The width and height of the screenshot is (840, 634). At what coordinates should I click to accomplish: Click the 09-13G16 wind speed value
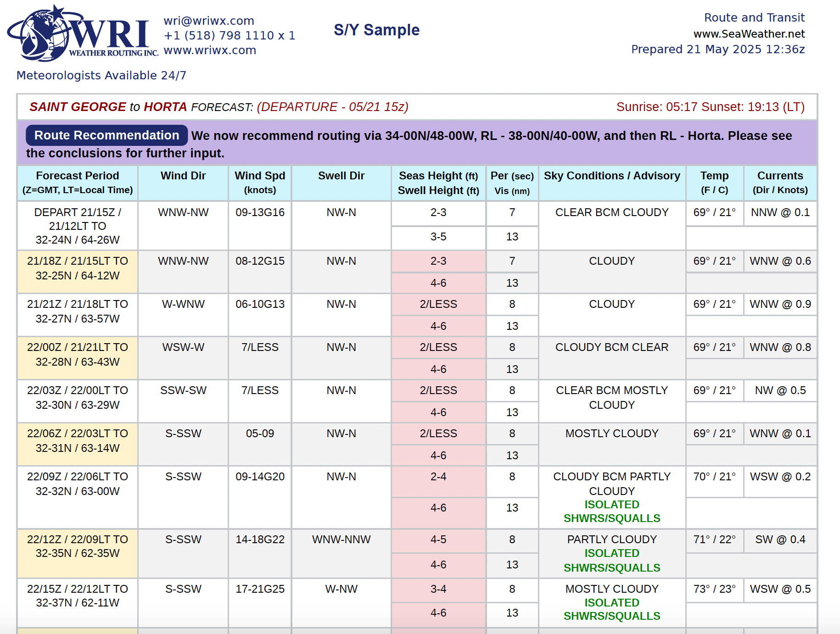coord(260,212)
